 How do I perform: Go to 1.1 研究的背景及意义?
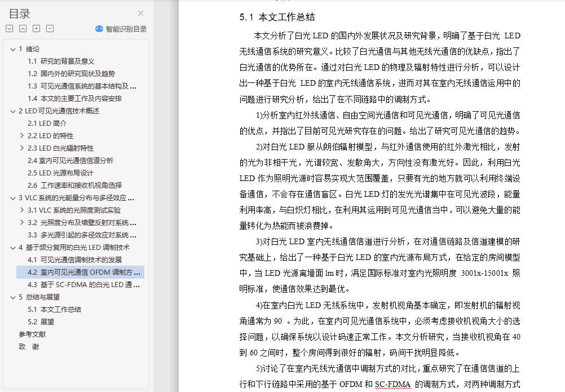pos(61,61)
